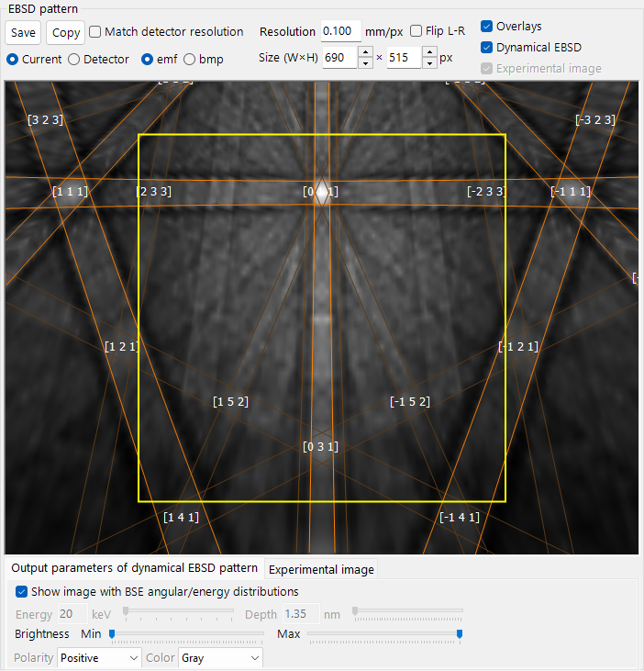Open the Polarity dropdown
Screen dimensions: 644x671
click(x=99, y=658)
